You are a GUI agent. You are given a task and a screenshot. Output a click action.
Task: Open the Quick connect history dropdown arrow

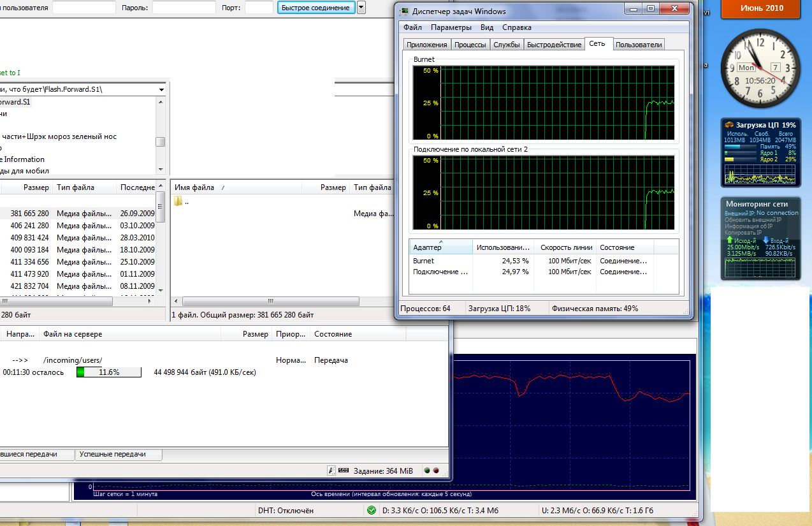pos(361,7)
